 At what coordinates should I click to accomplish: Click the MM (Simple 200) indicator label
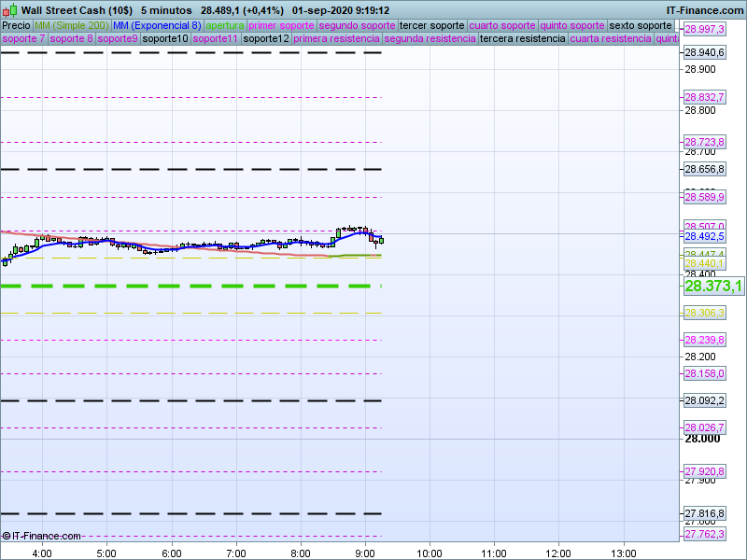[71, 25]
